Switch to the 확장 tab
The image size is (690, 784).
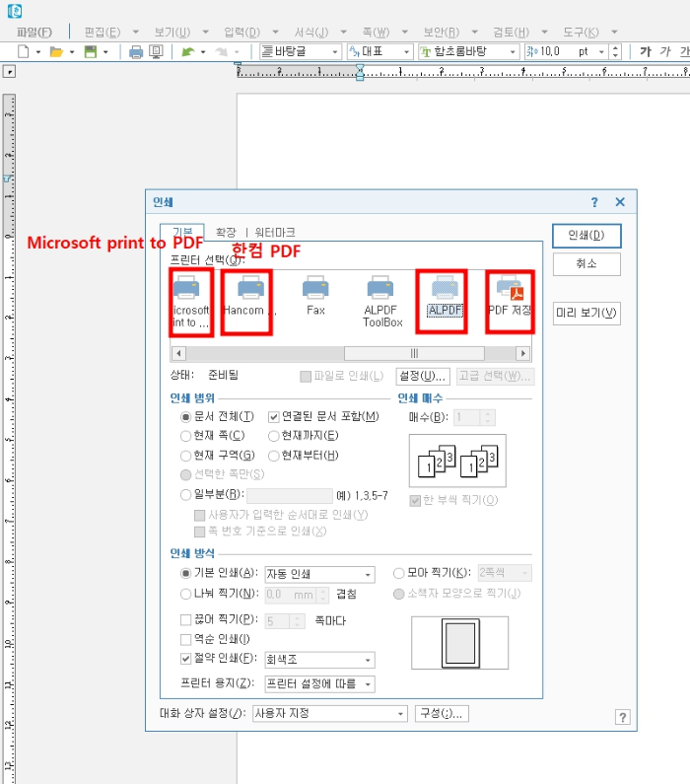tap(226, 233)
